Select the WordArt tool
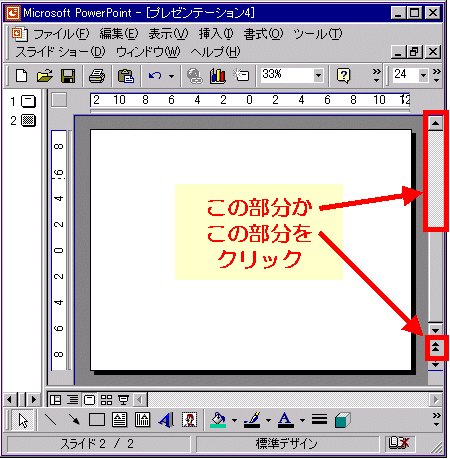 166,420
